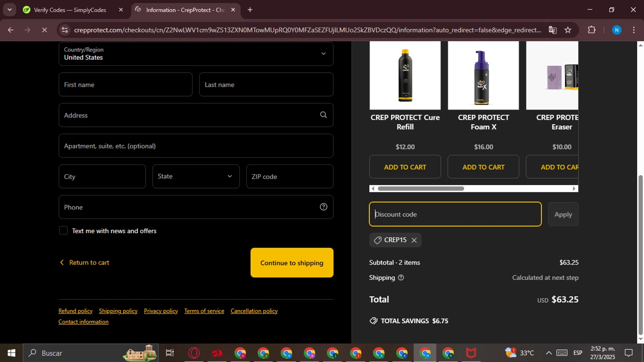Click the Discount code field
Viewport: 644px width, 362px height.
click(x=456, y=214)
